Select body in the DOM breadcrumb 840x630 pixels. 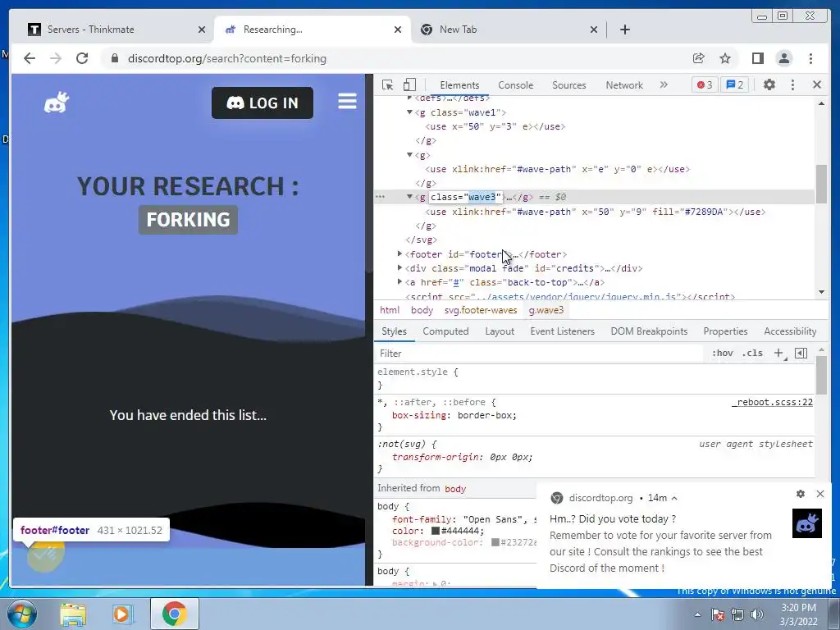click(x=422, y=310)
